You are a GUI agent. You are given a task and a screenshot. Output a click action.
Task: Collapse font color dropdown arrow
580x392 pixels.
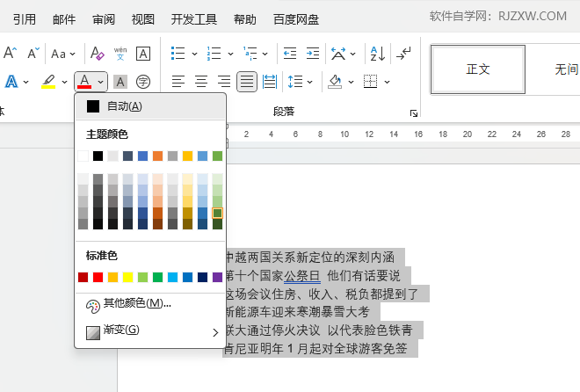click(100, 82)
